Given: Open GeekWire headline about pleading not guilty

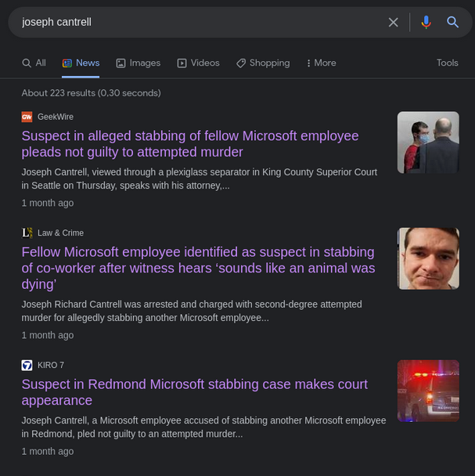Looking at the screenshot, I should click(x=190, y=144).
